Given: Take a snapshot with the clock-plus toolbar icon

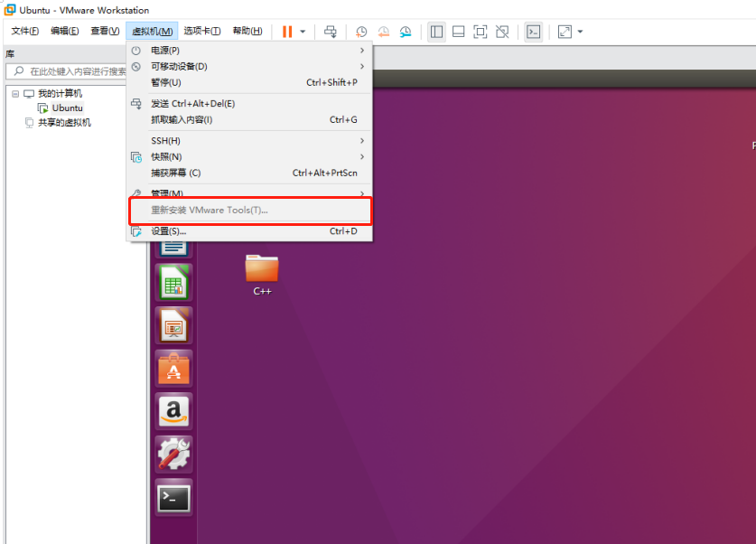Looking at the screenshot, I should [361, 32].
